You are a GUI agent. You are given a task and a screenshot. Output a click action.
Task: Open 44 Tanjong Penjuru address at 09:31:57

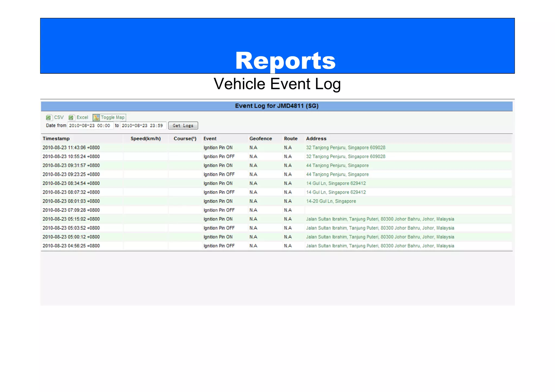point(337,165)
